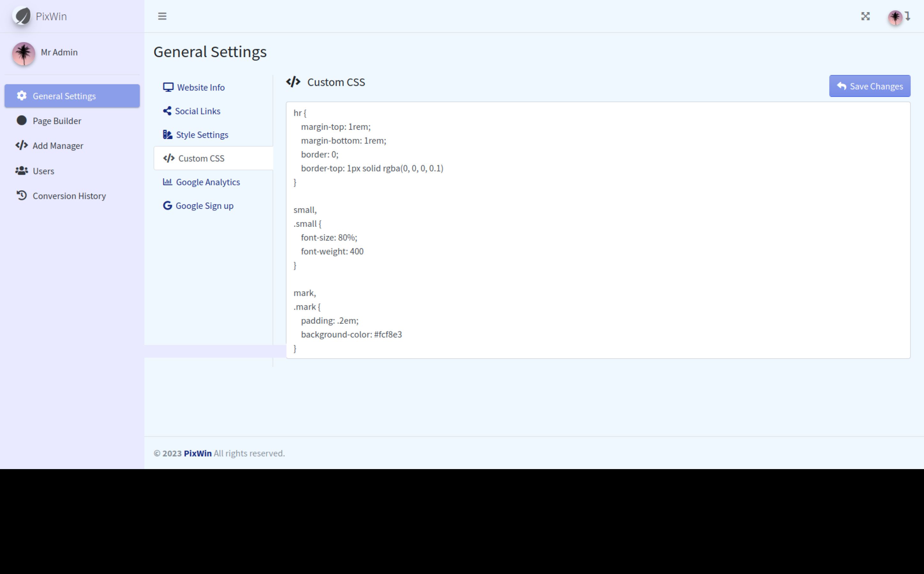
Task: Click the PixWin leaf logo icon
Action: pyautogui.click(x=22, y=16)
